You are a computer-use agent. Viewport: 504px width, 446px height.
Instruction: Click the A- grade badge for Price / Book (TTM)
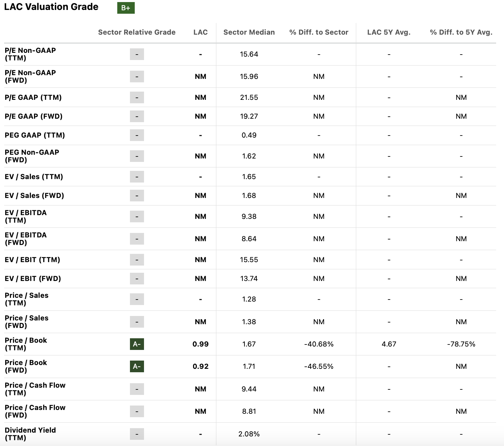137,344
